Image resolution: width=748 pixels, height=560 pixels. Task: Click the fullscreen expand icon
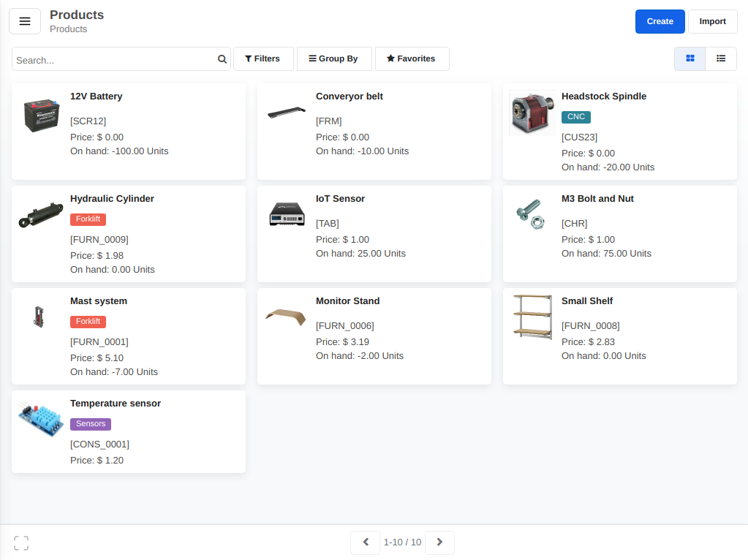coord(21,543)
